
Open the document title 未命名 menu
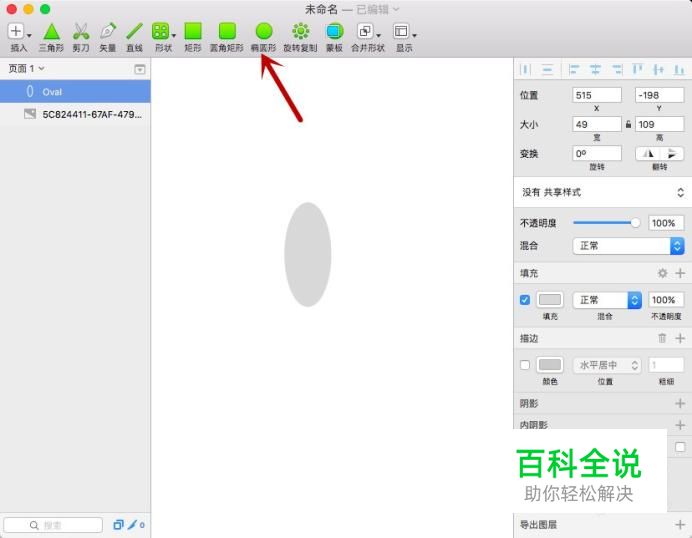click(x=352, y=9)
